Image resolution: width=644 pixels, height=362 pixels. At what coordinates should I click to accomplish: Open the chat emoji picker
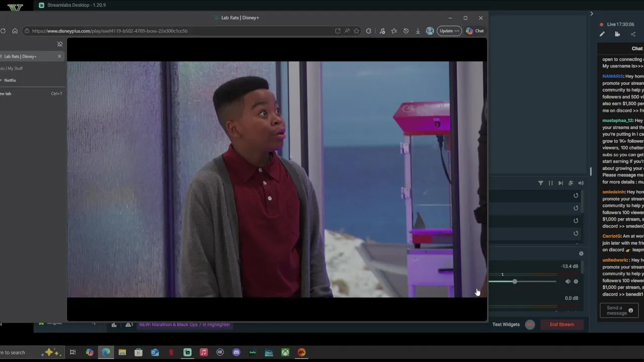point(631,311)
